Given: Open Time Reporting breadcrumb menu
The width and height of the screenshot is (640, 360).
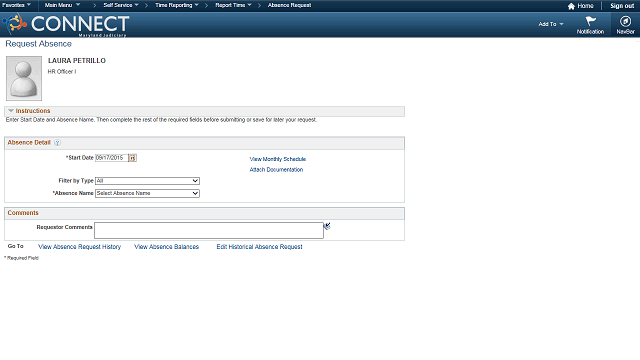Looking at the screenshot, I should coord(177,5).
